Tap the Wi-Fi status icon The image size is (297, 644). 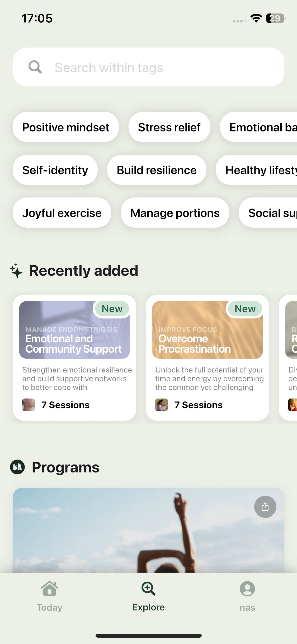pyautogui.click(x=256, y=18)
